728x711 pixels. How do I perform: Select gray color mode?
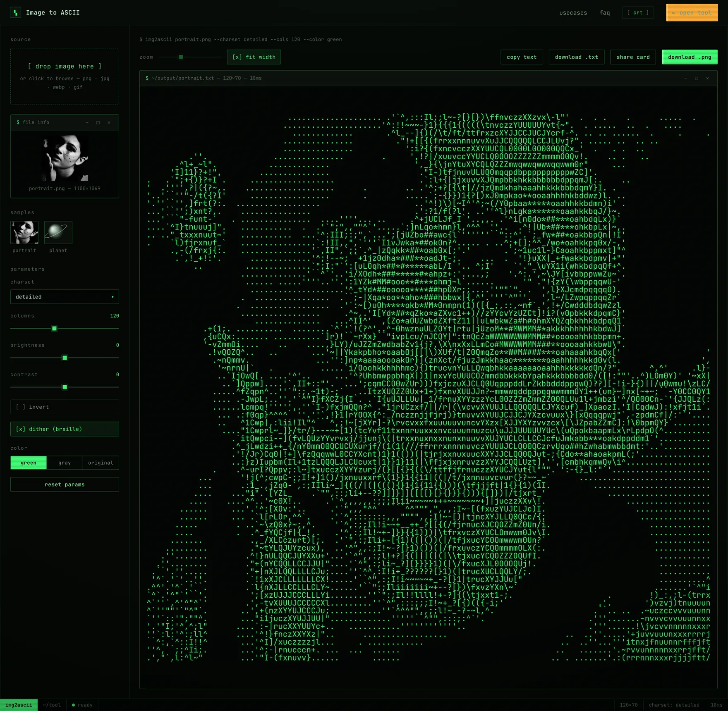65,463
